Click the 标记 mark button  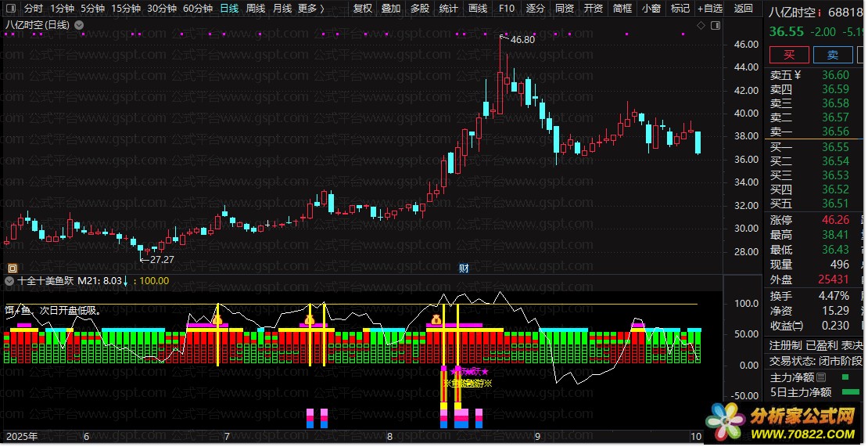pyautogui.click(x=680, y=9)
